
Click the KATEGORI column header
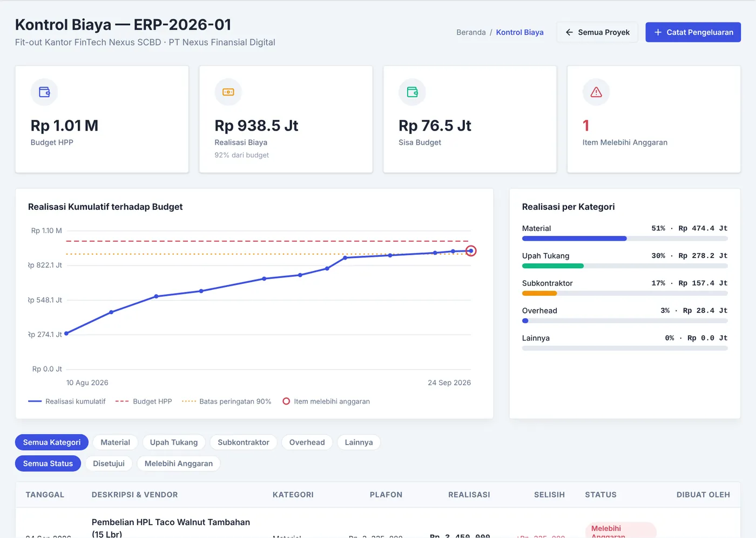(293, 495)
